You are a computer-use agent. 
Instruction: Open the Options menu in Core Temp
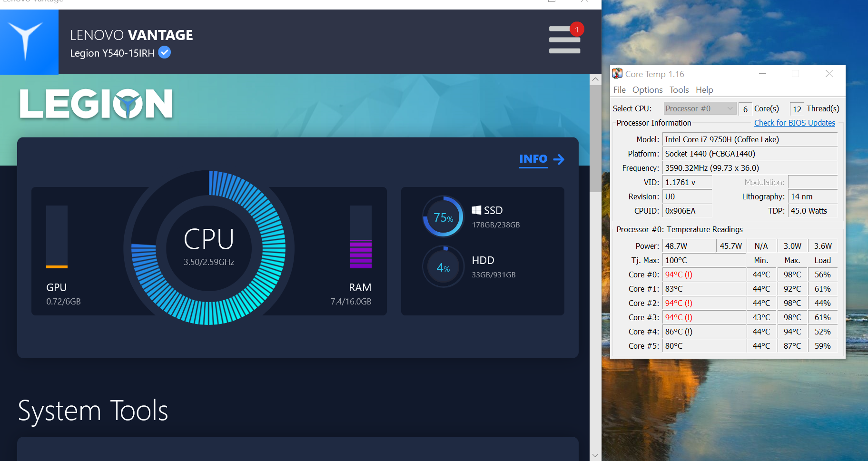click(647, 89)
